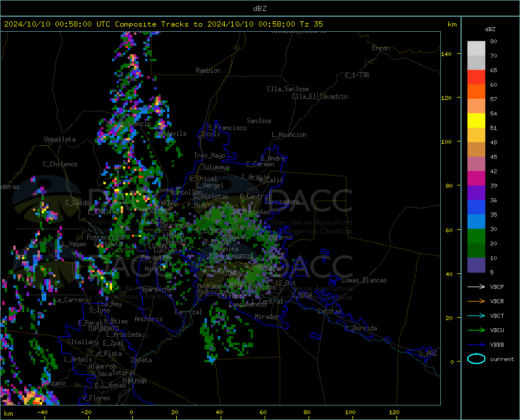Click the white VBCP arrow legend icon
Viewport: 520px width, 420px height.
476,287
